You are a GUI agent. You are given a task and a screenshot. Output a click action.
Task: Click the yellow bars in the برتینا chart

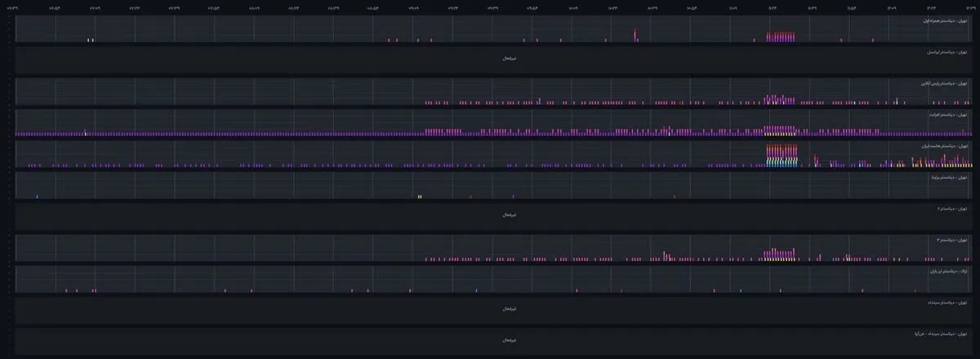point(419,196)
